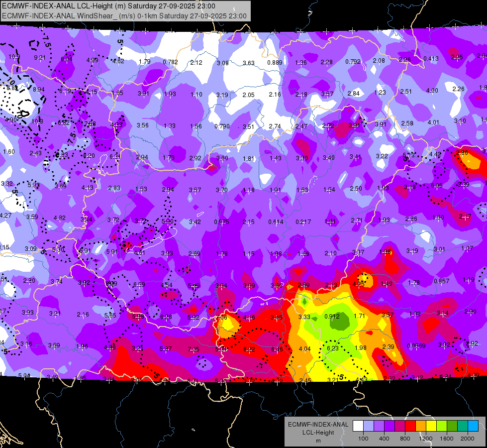Viewport: 487px width, 448px height.
Task: Click the value 4.04 in the orange area
Action: 304,349
